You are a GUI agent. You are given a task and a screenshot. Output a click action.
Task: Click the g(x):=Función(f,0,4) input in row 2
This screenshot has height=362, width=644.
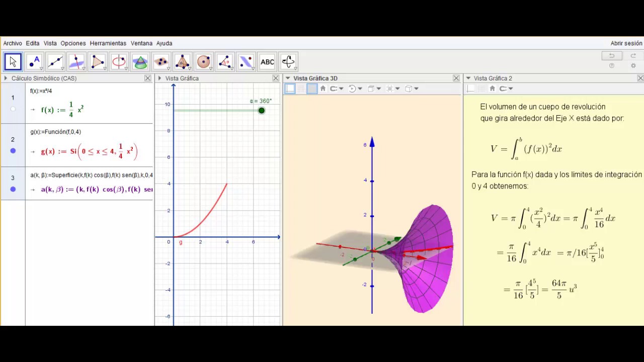point(56,132)
